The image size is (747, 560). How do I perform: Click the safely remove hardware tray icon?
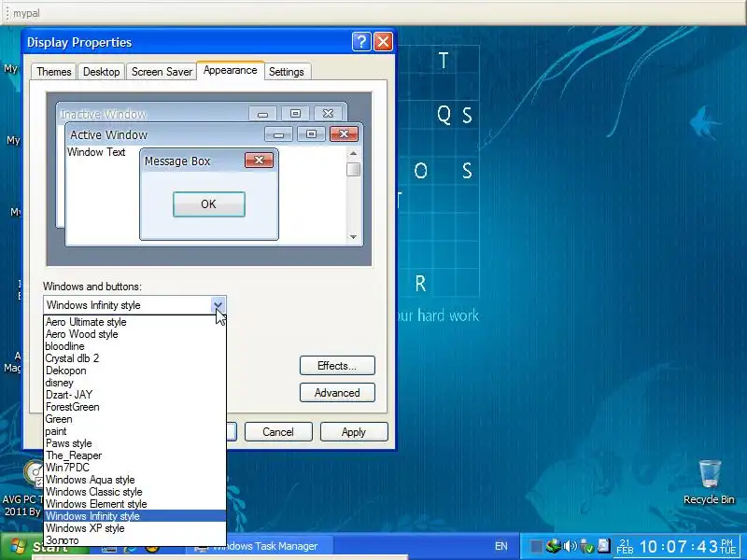point(586,546)
